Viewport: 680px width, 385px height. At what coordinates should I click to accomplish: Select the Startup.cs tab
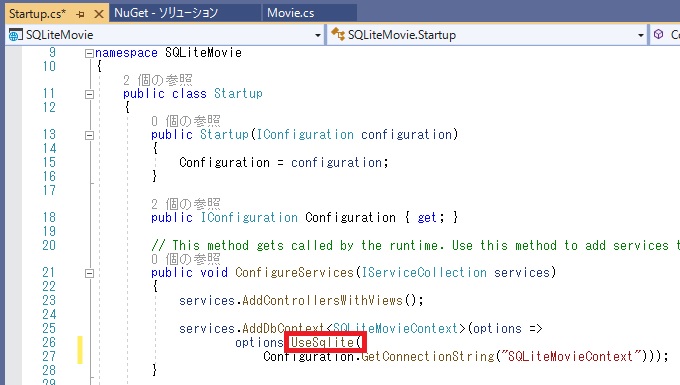point(38,14)
